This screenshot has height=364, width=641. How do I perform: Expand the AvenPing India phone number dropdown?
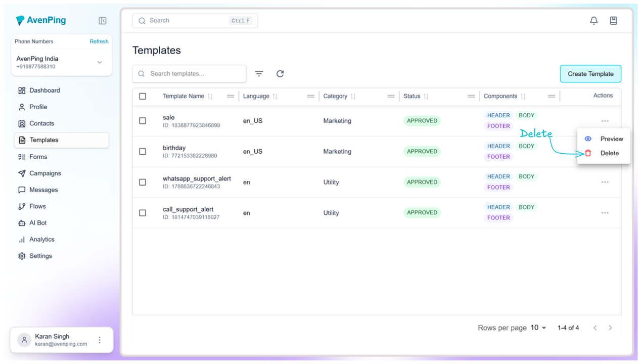coord(100,63)
